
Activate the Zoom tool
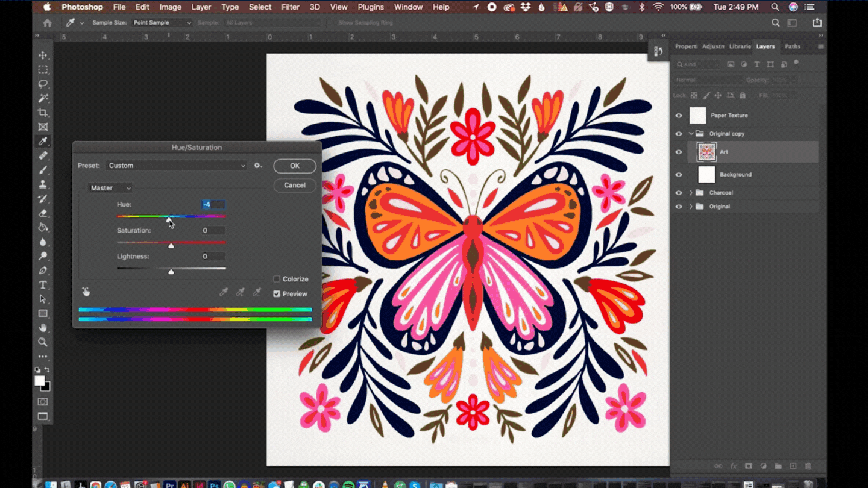pyautogui.click(x=43, y=342)
